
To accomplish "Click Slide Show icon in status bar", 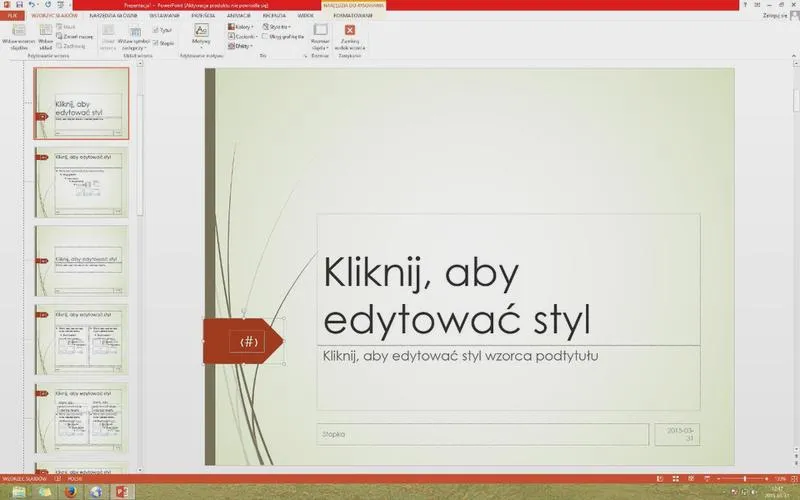I will pyautogui.click(x=707, y=479).
